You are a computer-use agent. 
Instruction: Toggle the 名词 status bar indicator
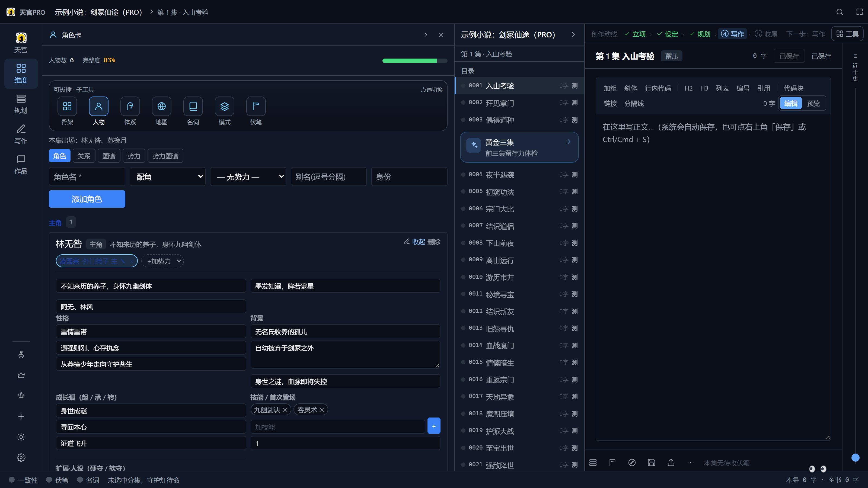(x=88, y=480)
